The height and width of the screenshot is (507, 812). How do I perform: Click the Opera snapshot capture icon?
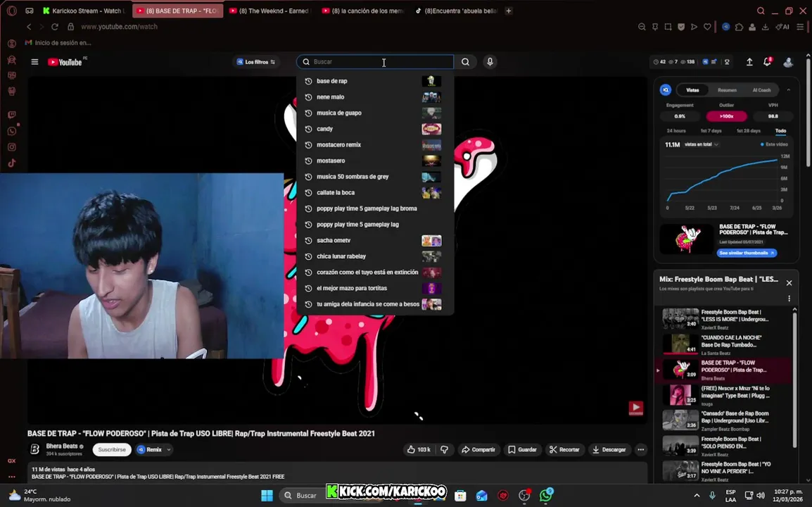[x=668, y=27]
